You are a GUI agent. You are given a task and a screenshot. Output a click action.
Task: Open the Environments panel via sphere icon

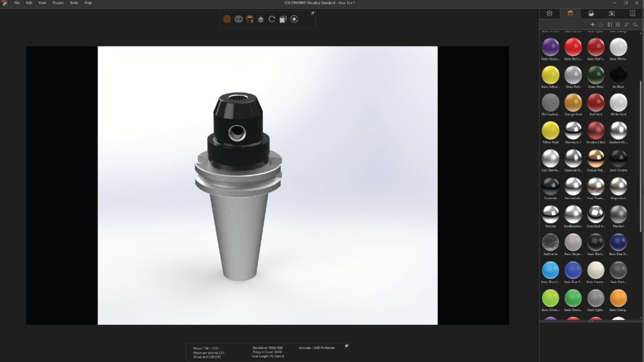pos(591,13)
